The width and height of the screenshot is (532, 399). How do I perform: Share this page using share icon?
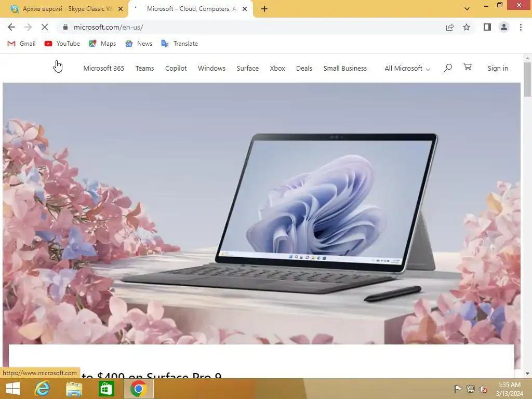[450, 27]
